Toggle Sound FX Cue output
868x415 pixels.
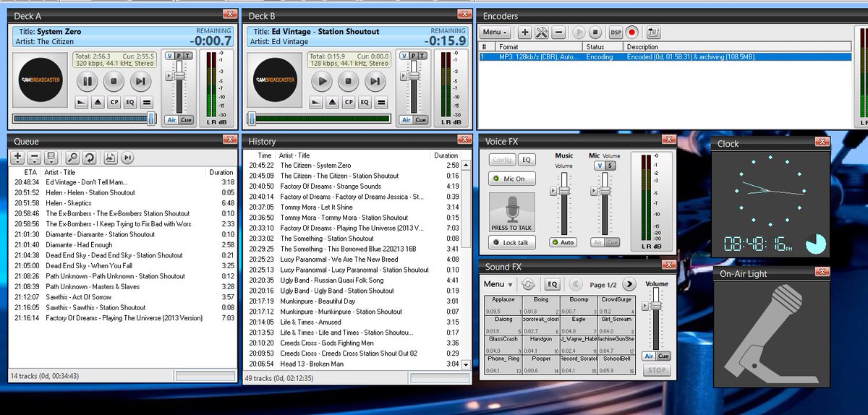[663, 356]
